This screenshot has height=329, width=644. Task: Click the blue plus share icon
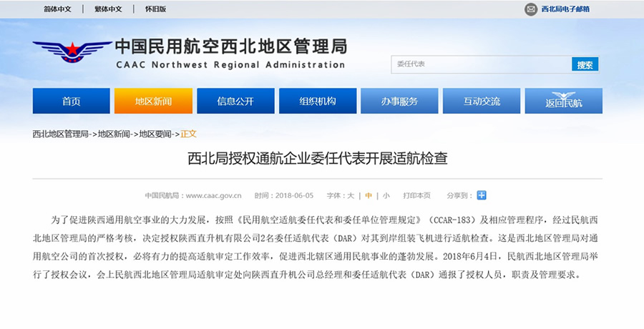[482, 195]
